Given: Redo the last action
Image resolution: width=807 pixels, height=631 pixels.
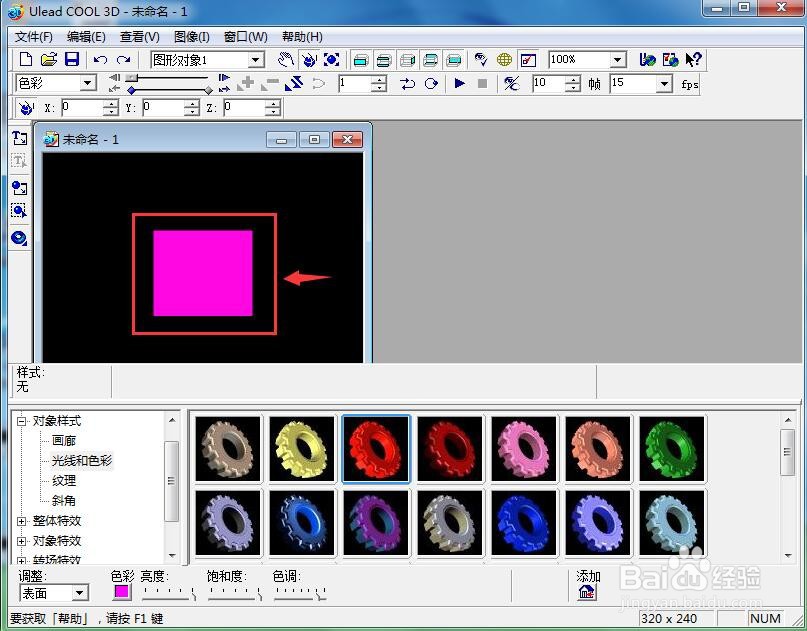Looking at the screenshot, I should [x=124, y=60].
